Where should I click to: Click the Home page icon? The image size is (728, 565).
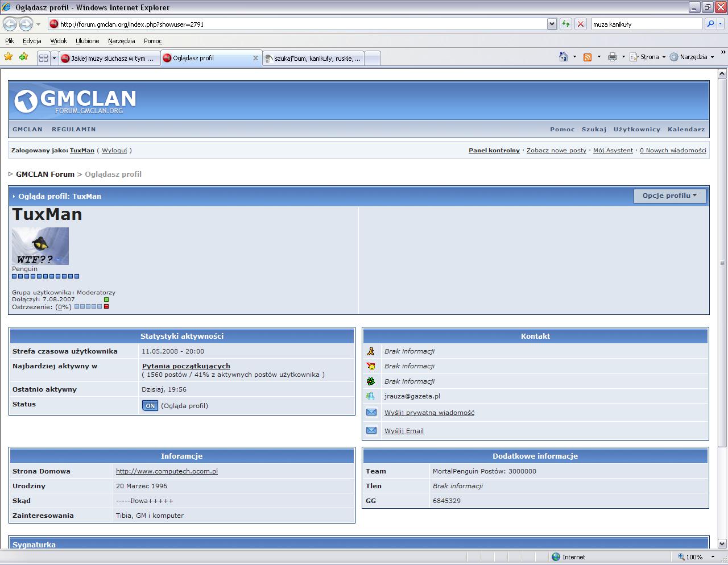[563, 57]
